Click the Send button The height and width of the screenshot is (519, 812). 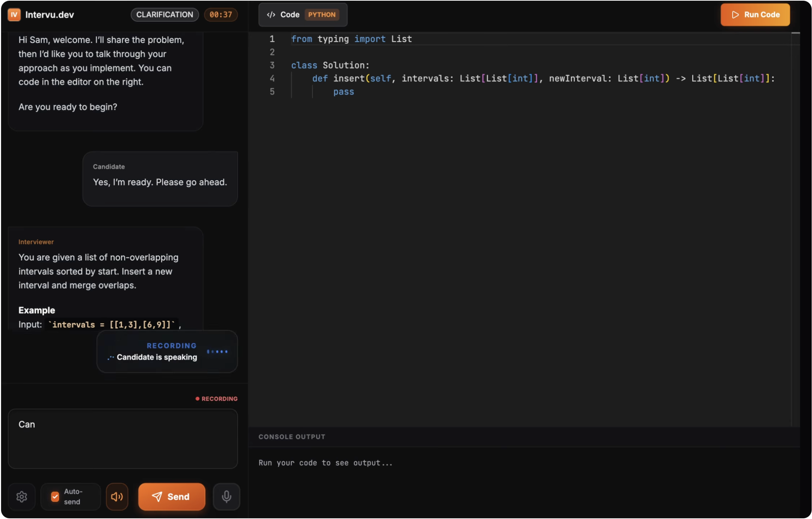click(x=171, y=496)
